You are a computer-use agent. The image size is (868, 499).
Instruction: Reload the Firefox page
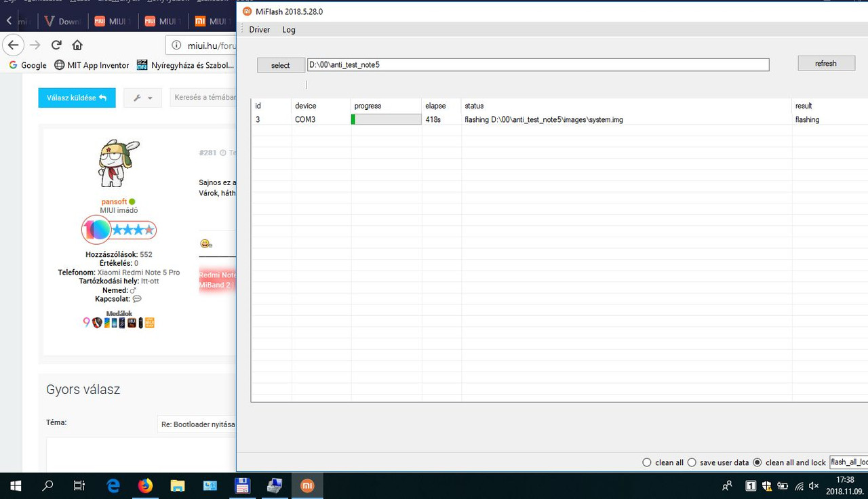pyautogui.click(x=56, y=45)
